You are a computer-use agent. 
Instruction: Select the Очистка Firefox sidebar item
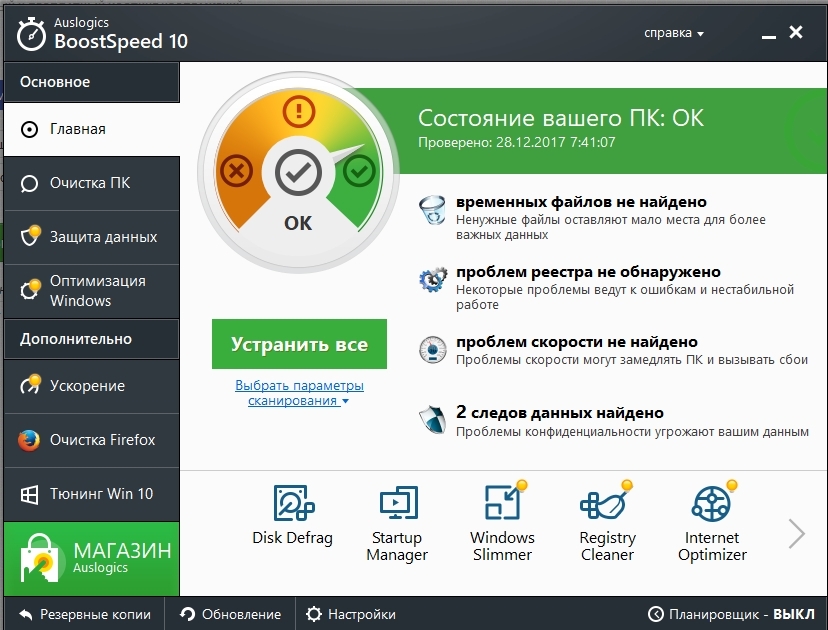pyautogui.click(x=90, y=440)
